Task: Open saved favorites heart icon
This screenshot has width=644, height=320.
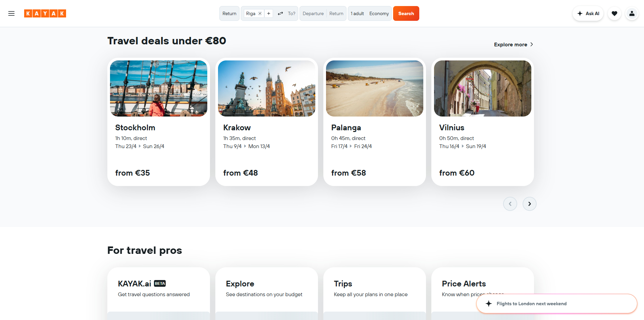Action: tap(614, 13)
